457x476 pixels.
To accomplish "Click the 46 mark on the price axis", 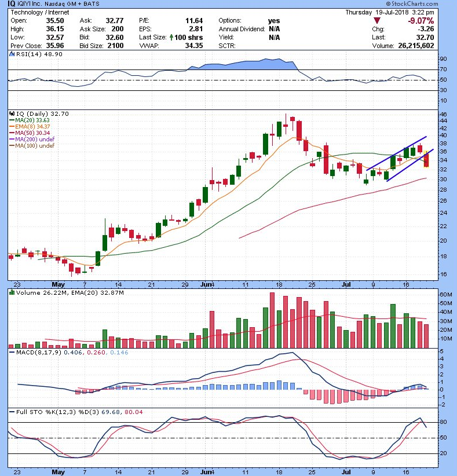I will 443,115.
